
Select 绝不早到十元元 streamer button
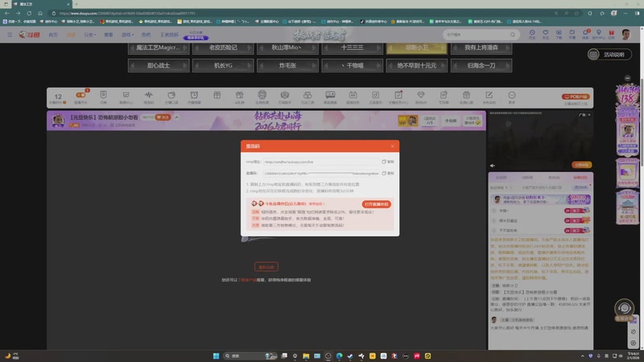(x=416, y=65)
